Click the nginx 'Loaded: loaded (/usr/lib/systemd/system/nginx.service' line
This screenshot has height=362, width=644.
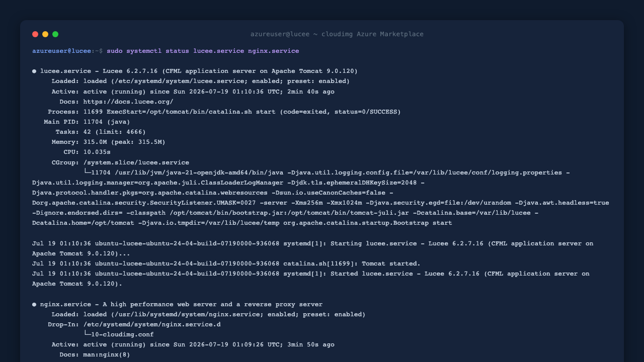(x=209, y=314)
